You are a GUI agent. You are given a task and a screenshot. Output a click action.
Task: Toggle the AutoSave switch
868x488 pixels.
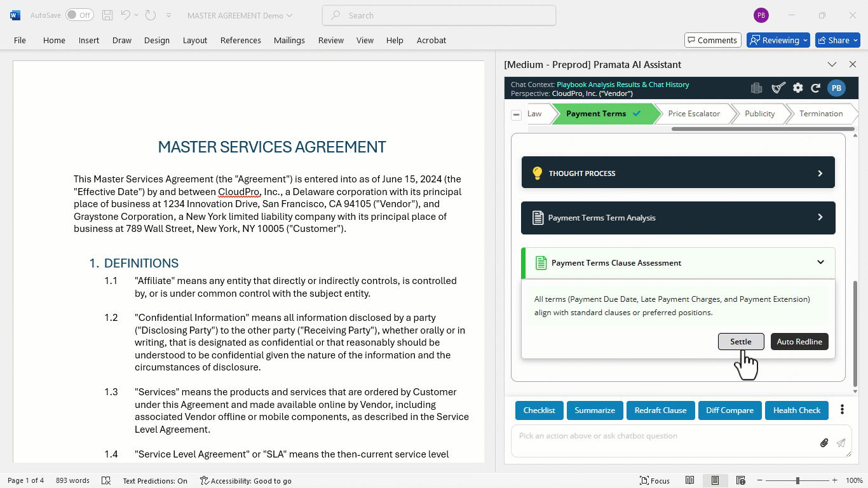point(79,15)
